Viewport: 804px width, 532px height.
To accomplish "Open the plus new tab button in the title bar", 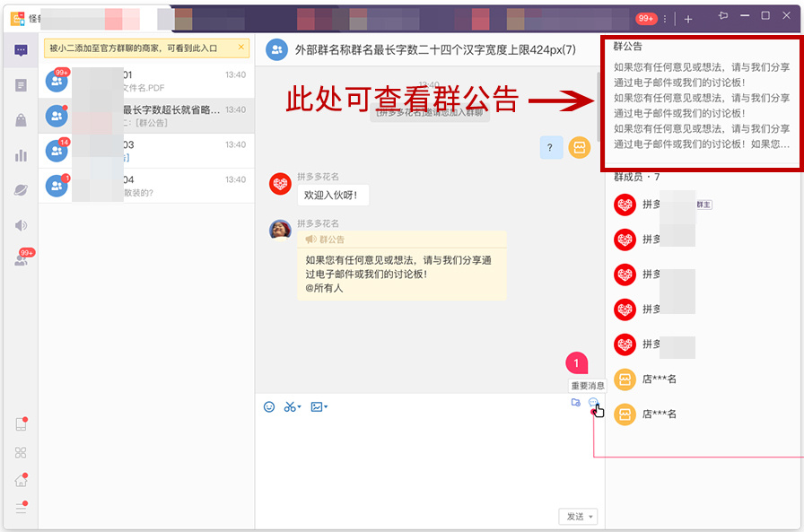I will (x=688, y=19).
